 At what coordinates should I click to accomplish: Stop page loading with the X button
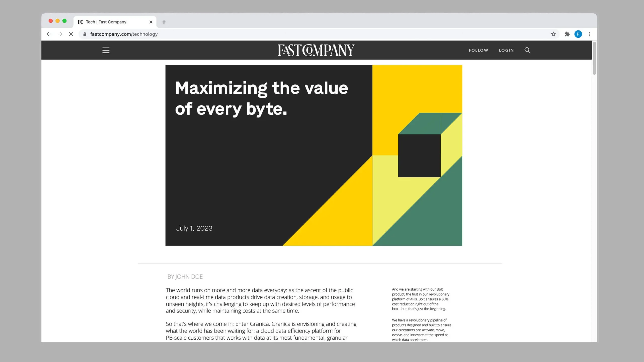click(71, 34)
